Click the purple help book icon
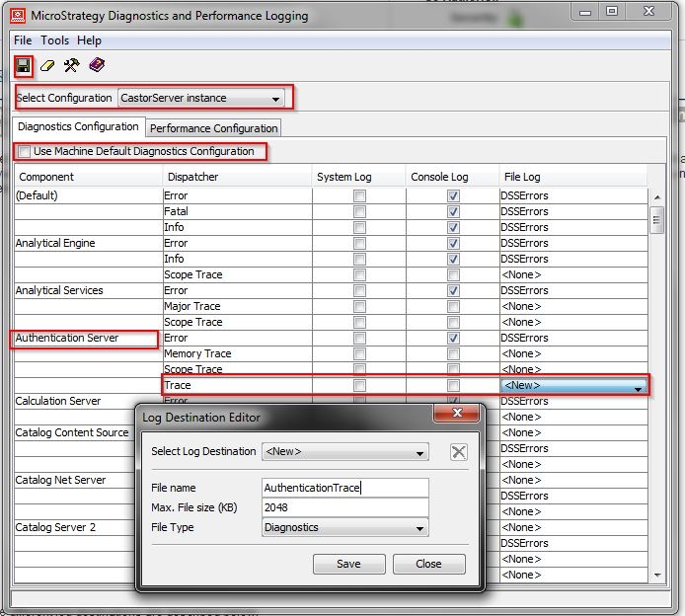685x616 pixels. 96,65
